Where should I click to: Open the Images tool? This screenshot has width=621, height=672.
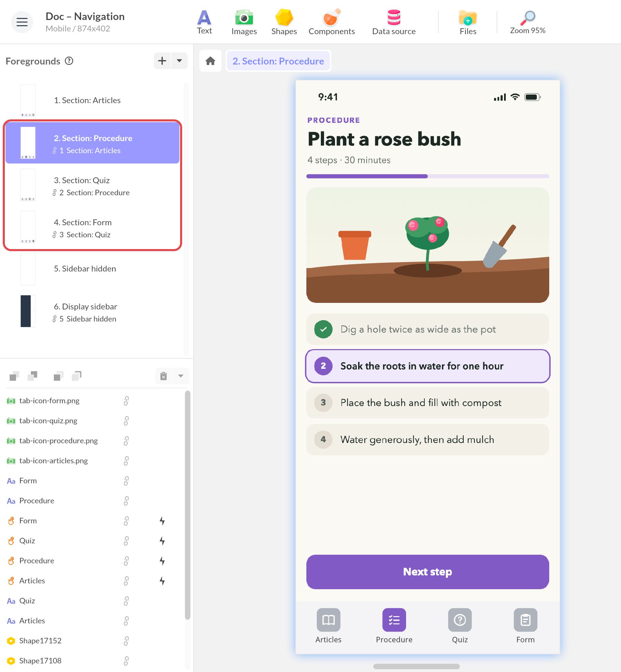[244, 22]
